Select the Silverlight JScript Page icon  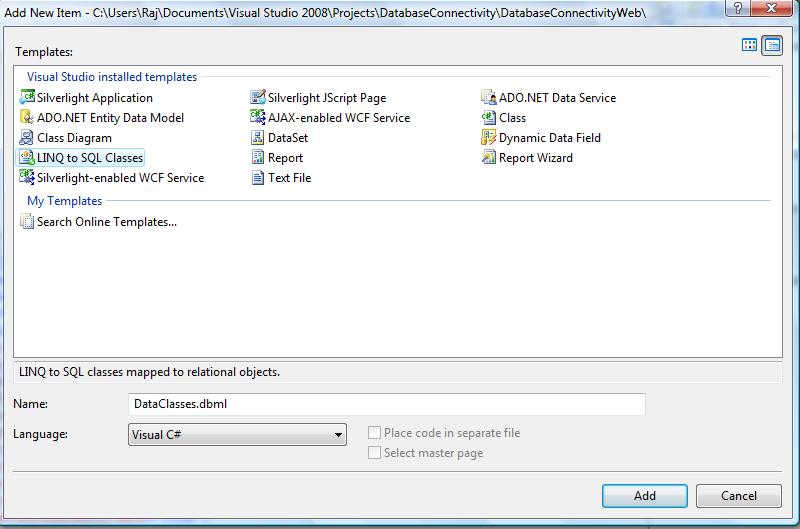pos(258,97)
